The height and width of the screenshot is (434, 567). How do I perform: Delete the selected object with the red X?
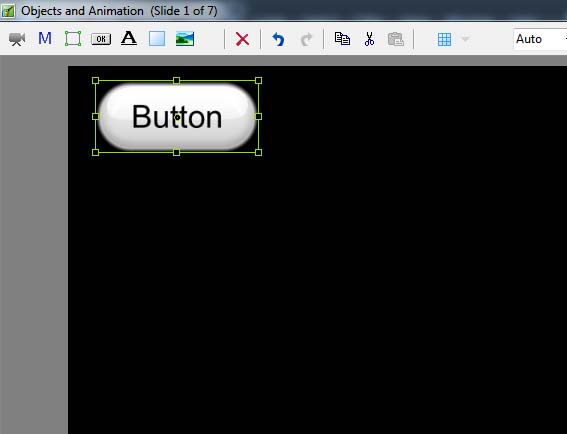point(242,39)
